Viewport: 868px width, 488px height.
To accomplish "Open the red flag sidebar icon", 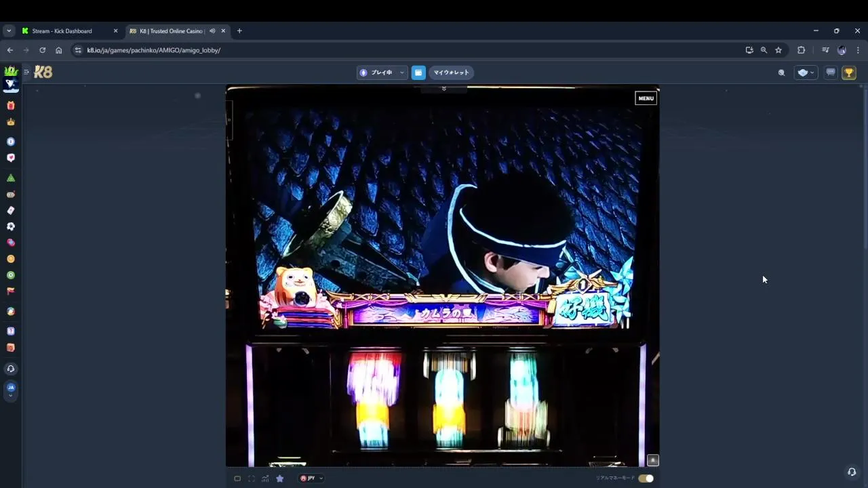I will (11, 291).
